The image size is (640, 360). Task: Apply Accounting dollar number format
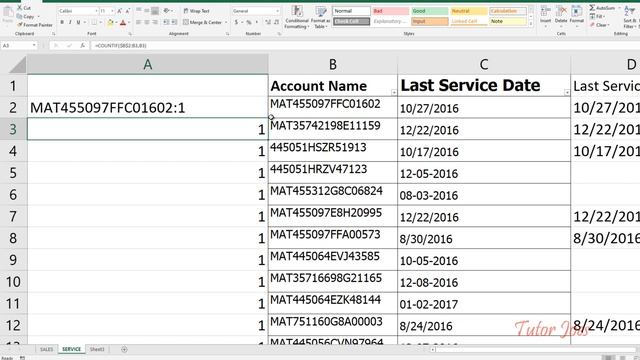pyautogui.click(x=236, y=22)
